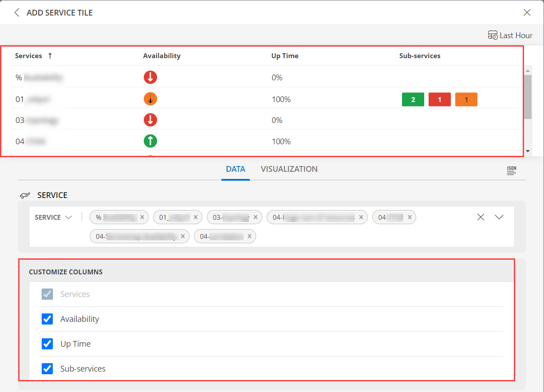Screen dimensions: 544x392
Task: Click the red down availability arrow on first service
Action: pos(150,77)
